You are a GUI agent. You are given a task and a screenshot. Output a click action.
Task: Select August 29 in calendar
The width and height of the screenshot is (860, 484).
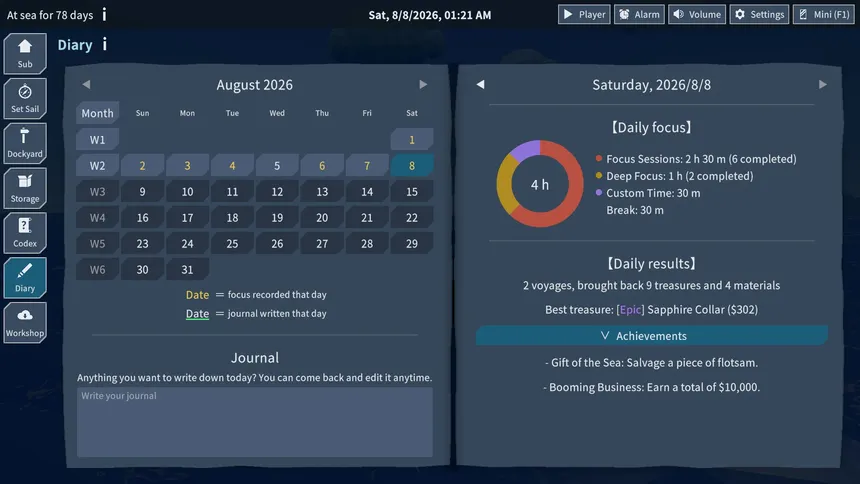coord(412,244)
